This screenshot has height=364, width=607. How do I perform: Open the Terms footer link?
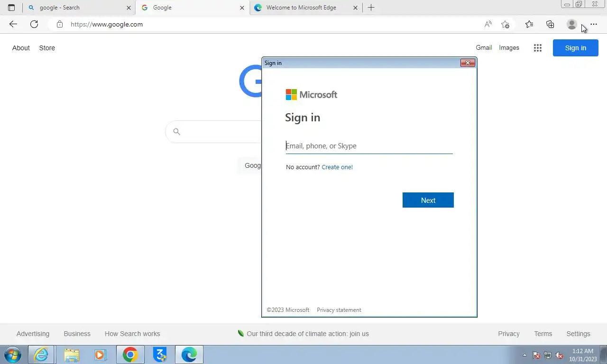pos(543,334)
